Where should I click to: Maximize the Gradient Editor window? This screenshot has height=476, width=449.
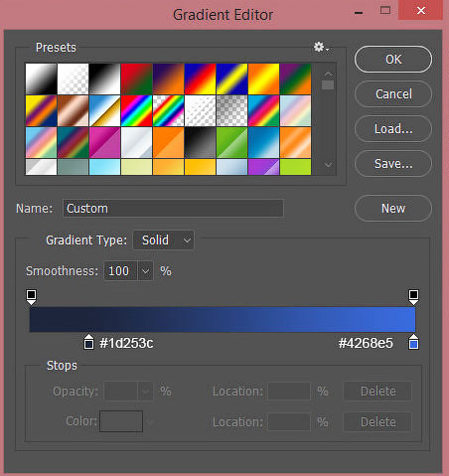tap(385, 11)
